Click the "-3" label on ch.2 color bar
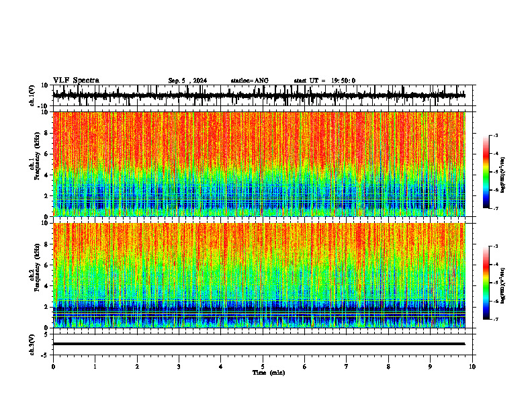This screenshot has height=411, width=532. (496, 246)
